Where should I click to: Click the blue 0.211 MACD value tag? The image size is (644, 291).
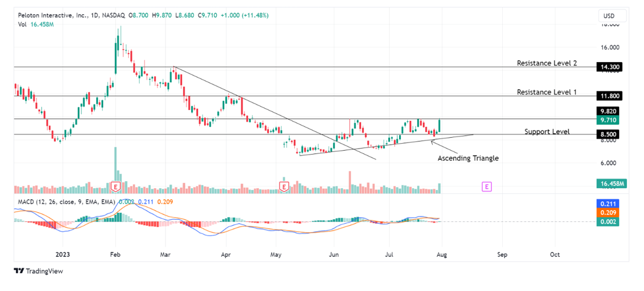(609, 204)
